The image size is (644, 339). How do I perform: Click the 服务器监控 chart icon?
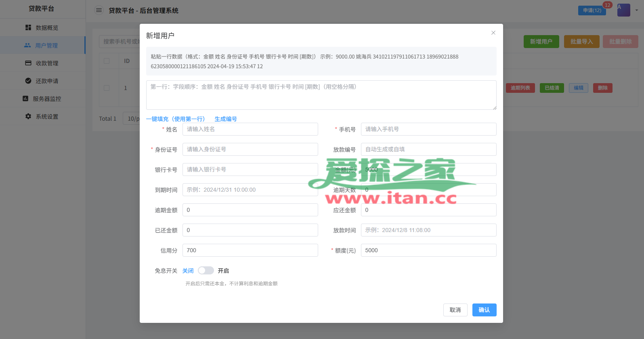[25, 98]
